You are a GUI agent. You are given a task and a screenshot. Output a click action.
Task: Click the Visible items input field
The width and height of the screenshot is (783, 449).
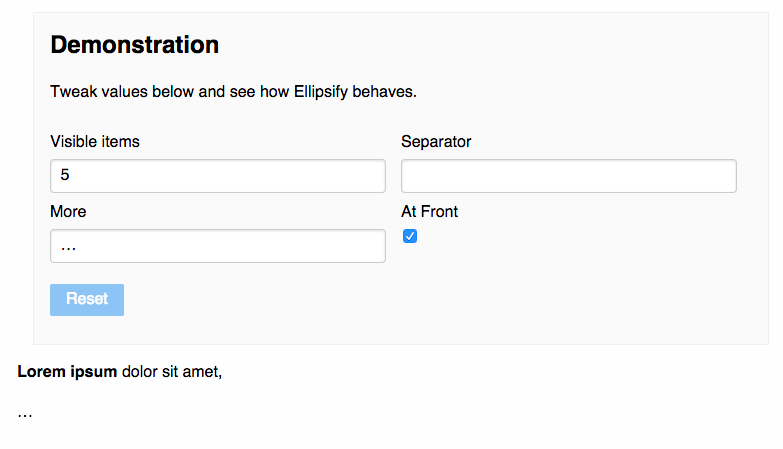(217, 175)
